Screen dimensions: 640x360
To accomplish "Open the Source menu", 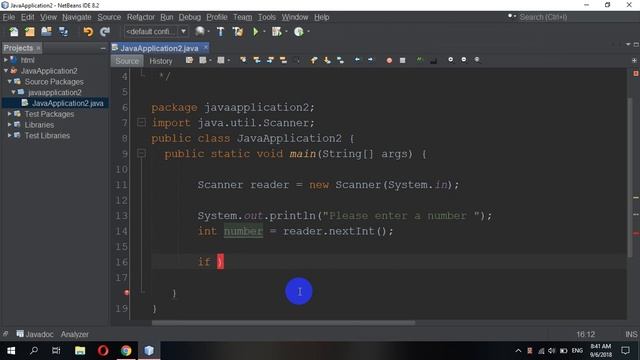I will pos(109,17).
